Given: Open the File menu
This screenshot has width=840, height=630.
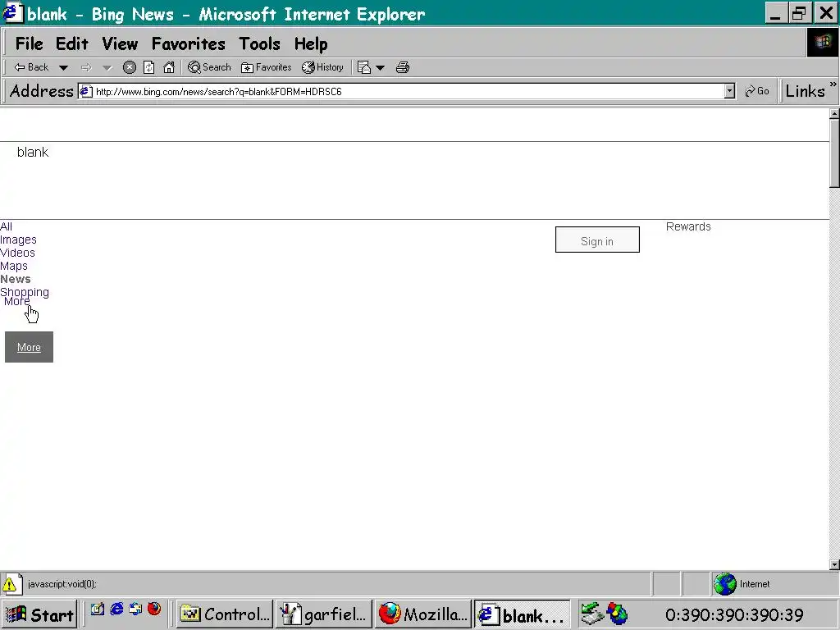Looking at the screenshot, I should (x=29, y=44).
